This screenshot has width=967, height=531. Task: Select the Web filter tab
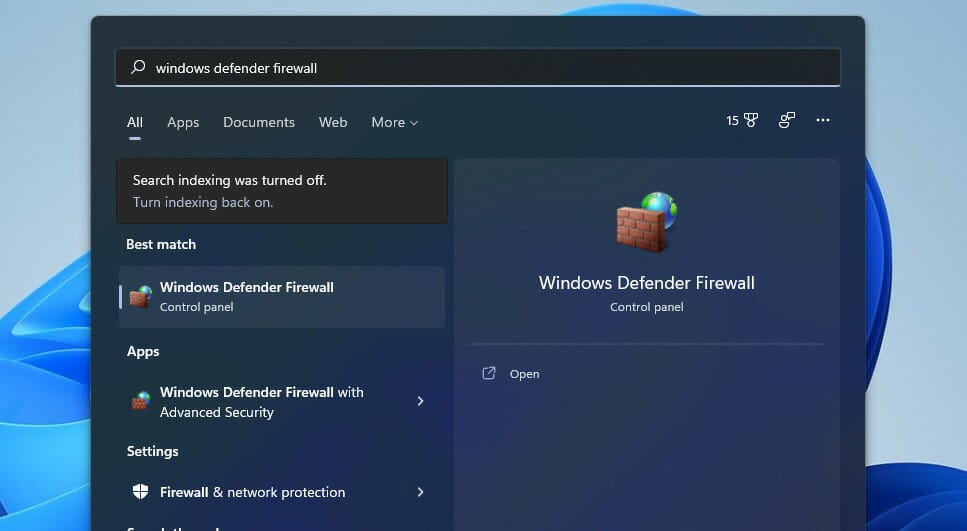333,122
